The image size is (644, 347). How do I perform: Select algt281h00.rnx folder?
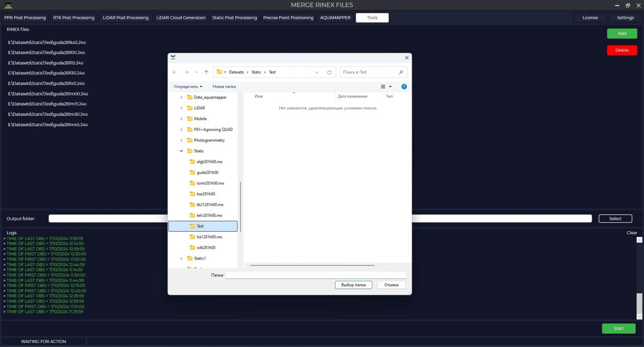[x=206, y=162]
